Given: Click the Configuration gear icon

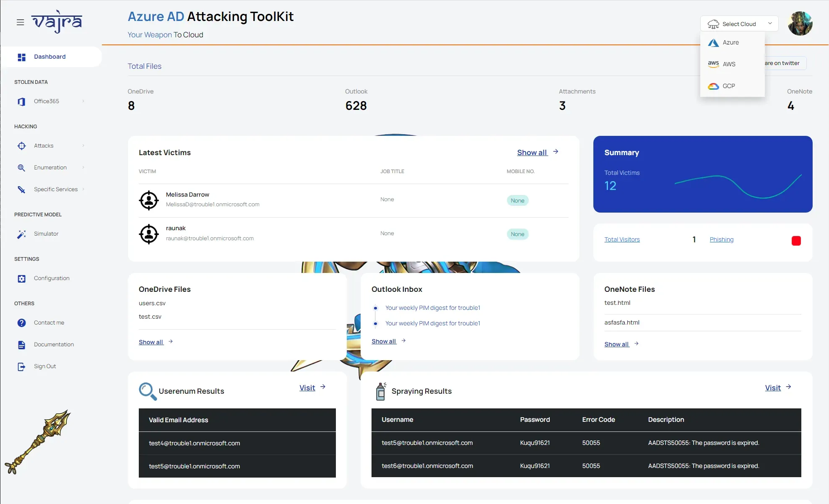Looking at the screenshot, I should (x=22, y=278).
